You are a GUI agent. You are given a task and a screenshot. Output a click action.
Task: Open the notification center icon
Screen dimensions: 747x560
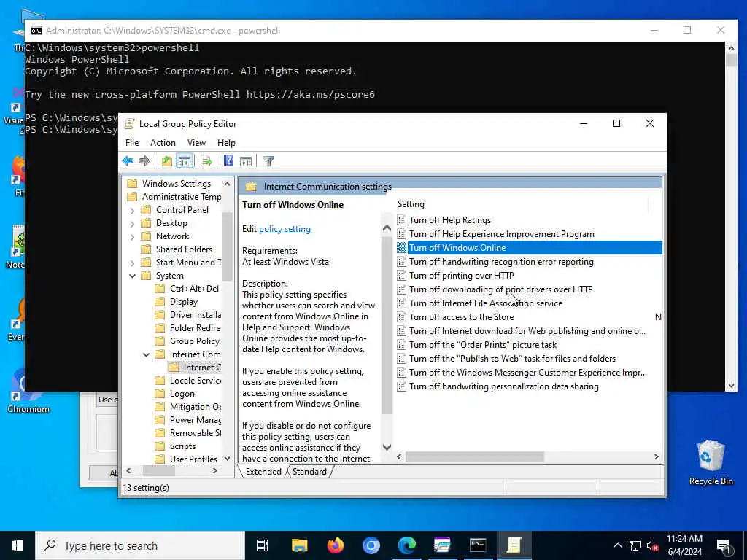(x=724, y=545)
